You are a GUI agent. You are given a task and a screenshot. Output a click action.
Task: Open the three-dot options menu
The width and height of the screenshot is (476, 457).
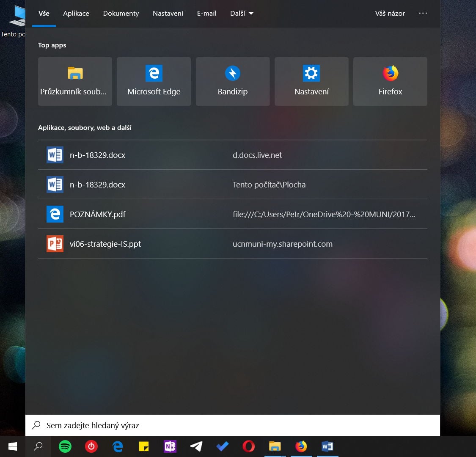click(423, 14)
